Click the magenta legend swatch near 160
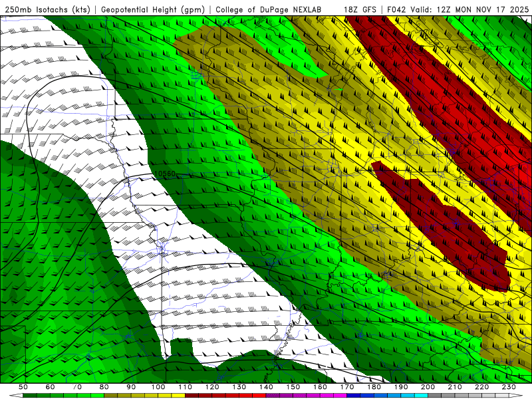This screenshot has height=399, width=532. pyautogui.click(x=327, y=395)
